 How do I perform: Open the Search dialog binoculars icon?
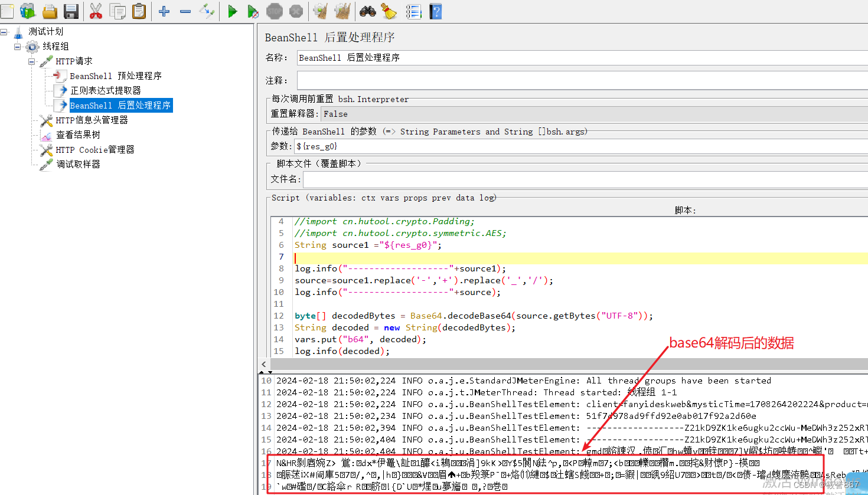pyautogui.click(x=366, y=11)
